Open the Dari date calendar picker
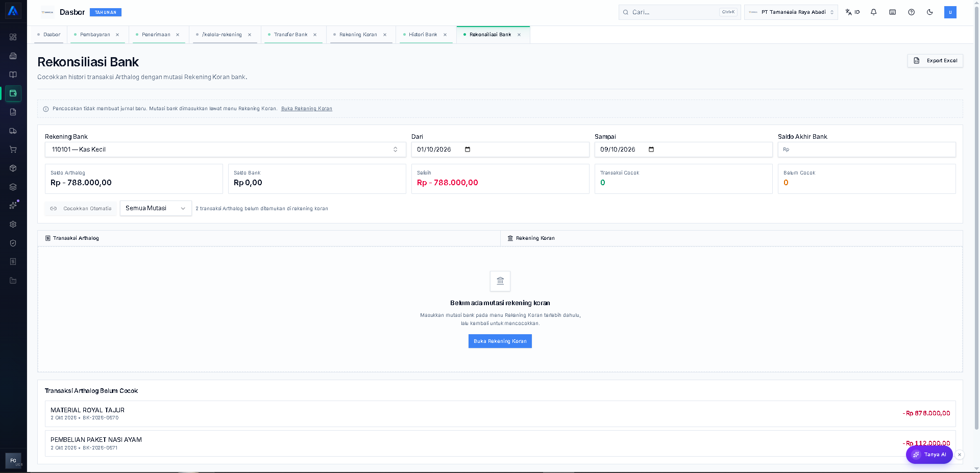The image size is (980, 473). 468,150
